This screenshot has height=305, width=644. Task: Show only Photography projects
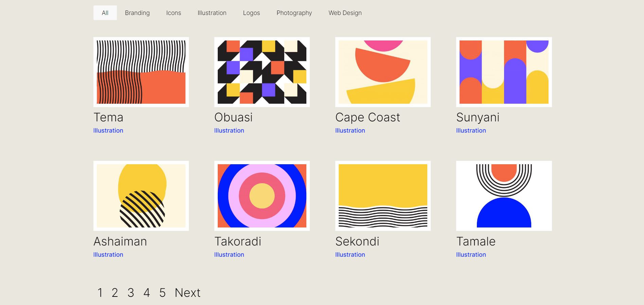(x=294, y=13)
